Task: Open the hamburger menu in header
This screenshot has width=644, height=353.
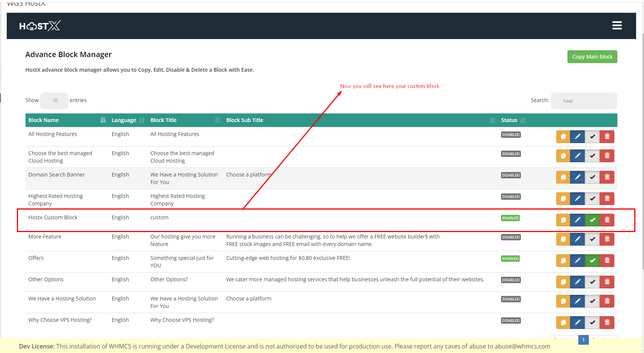Action: pos(617,26)
